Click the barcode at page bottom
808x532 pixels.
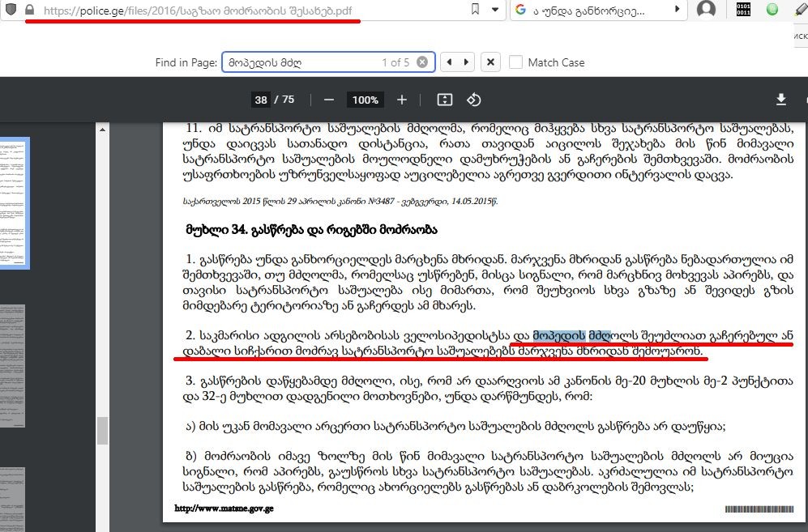pyautogui.click(x=759, y=509)
